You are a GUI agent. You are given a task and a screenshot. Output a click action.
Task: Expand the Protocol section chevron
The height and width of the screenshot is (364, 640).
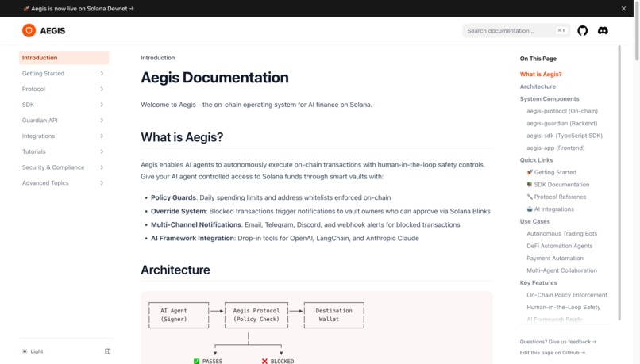(x=102, y=89)
